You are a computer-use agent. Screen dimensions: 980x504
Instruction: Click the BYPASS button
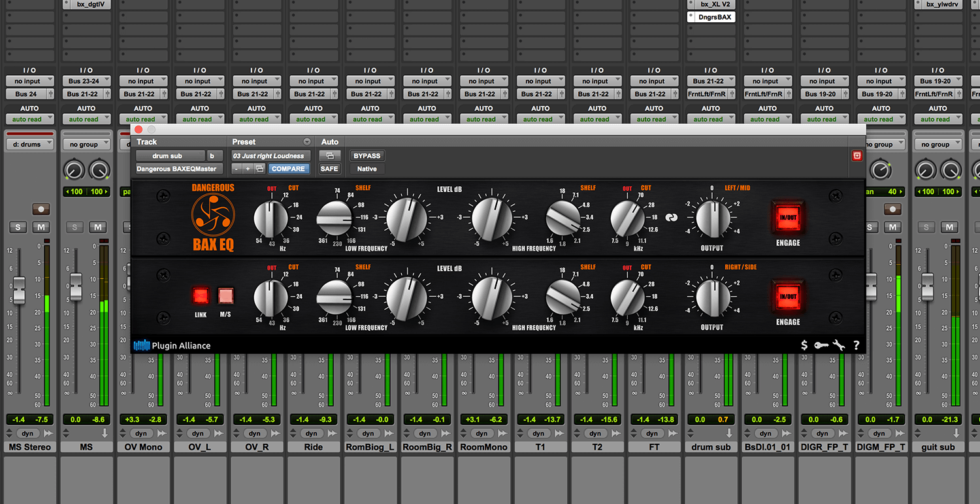coord(367,156)
